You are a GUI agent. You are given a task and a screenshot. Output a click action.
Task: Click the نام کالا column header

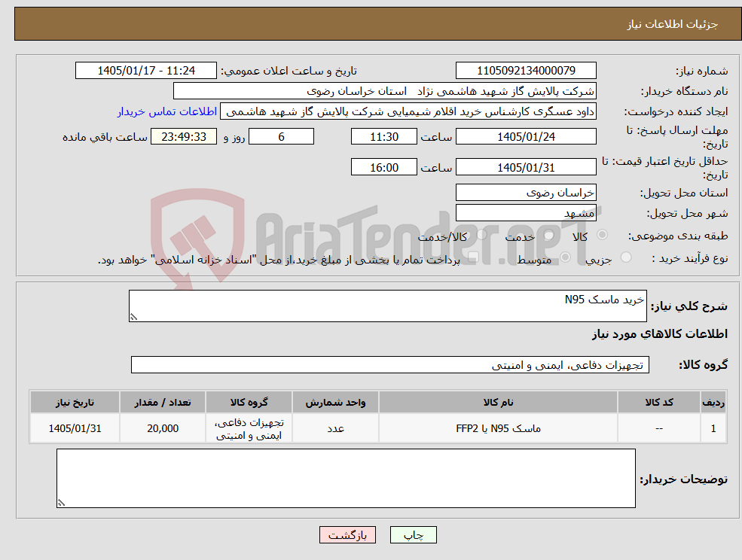[498, 402]
